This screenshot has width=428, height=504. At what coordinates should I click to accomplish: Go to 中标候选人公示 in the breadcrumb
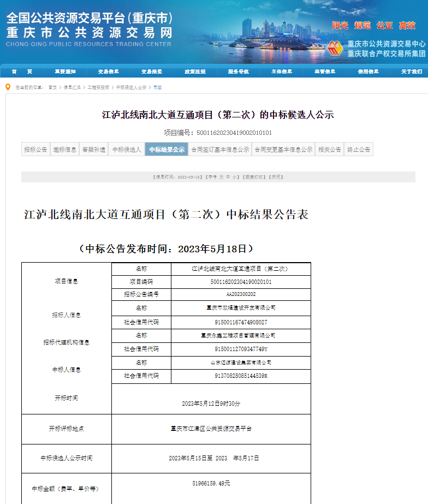coord(131,87)
